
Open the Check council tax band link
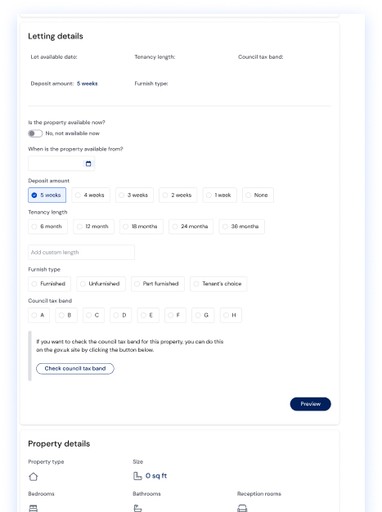[x=75, y=368]
